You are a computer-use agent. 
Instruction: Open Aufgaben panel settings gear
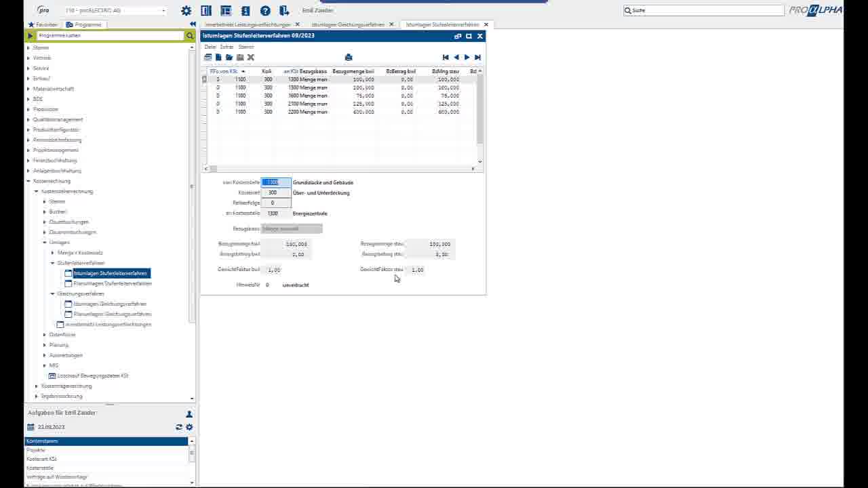pyautogui.click(x=189, y=427)
